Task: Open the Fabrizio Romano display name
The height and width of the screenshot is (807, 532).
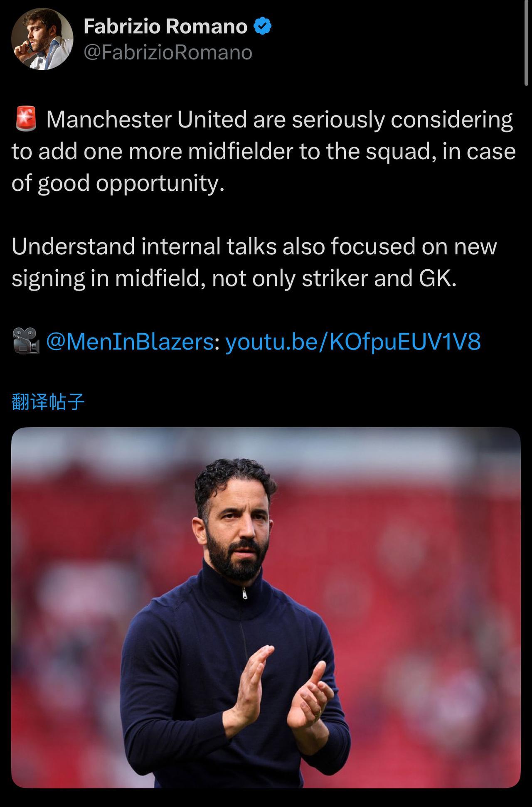Action: (165, 27)
